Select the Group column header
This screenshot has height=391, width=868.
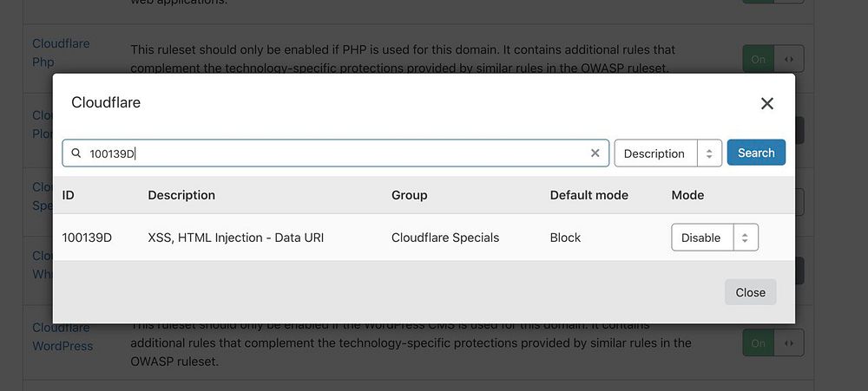point(409,195)
